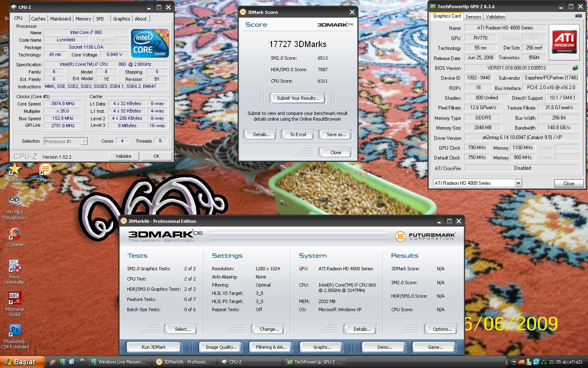Open Filtering & AA settings
The height and width of the screenshot is (368, 588).
[x=271, y=347]
